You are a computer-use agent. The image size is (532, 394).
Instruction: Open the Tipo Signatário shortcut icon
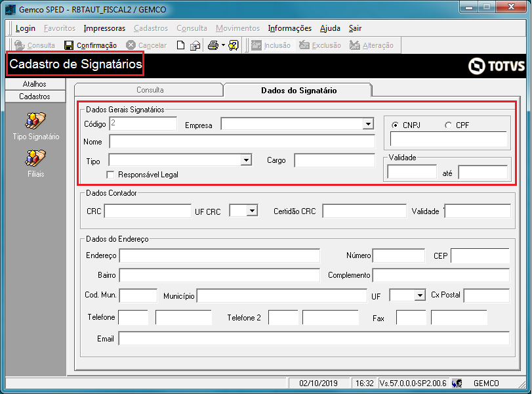click(x=35, y=121)
